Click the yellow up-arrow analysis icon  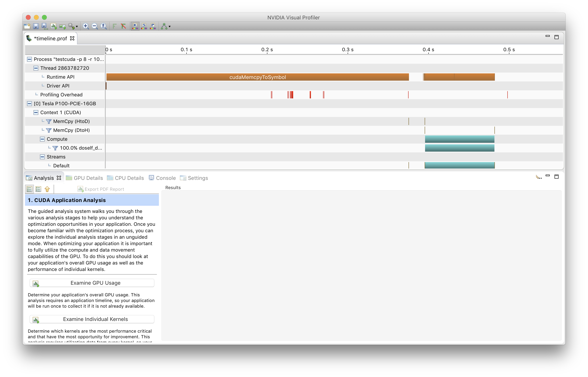tap(47, 189)
